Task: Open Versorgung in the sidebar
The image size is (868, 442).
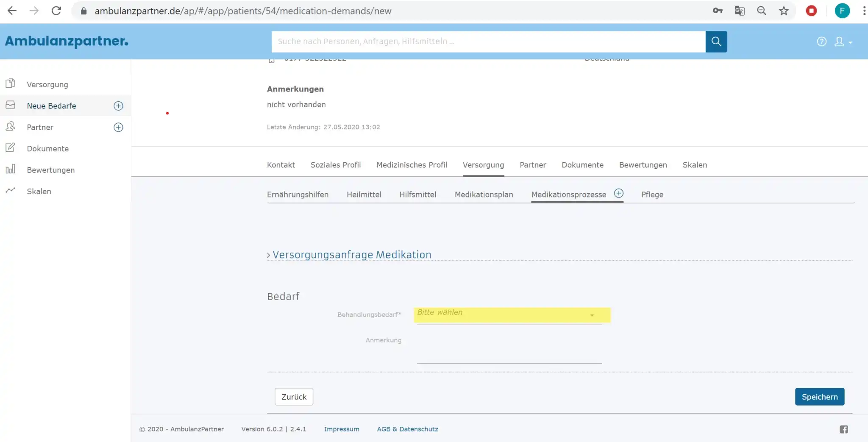Action: [47, 84]
